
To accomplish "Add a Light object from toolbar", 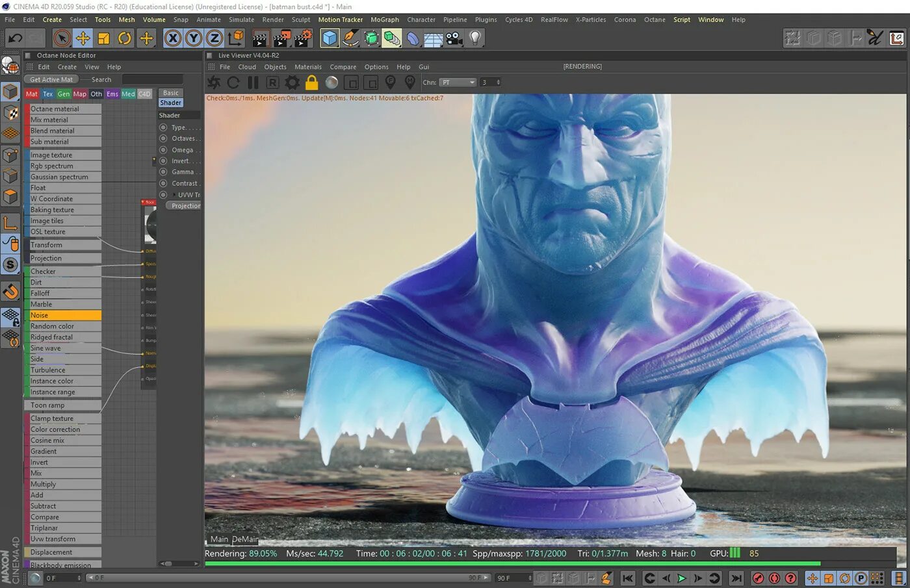I will click(x=475, y=38).
